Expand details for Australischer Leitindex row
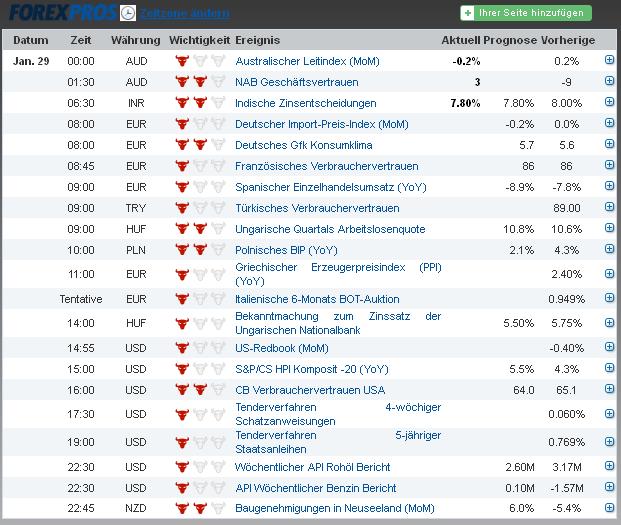The height and width of the screenshot is (525, 621). [609, 61]
